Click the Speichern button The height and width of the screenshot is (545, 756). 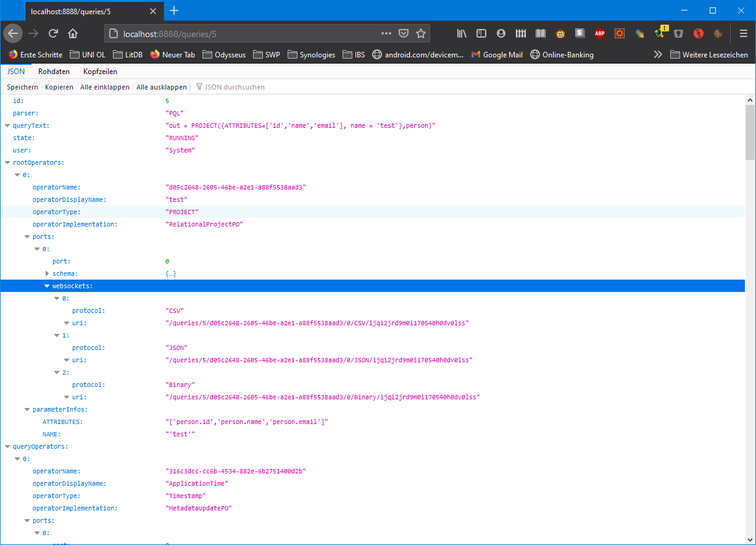[22, 87]
